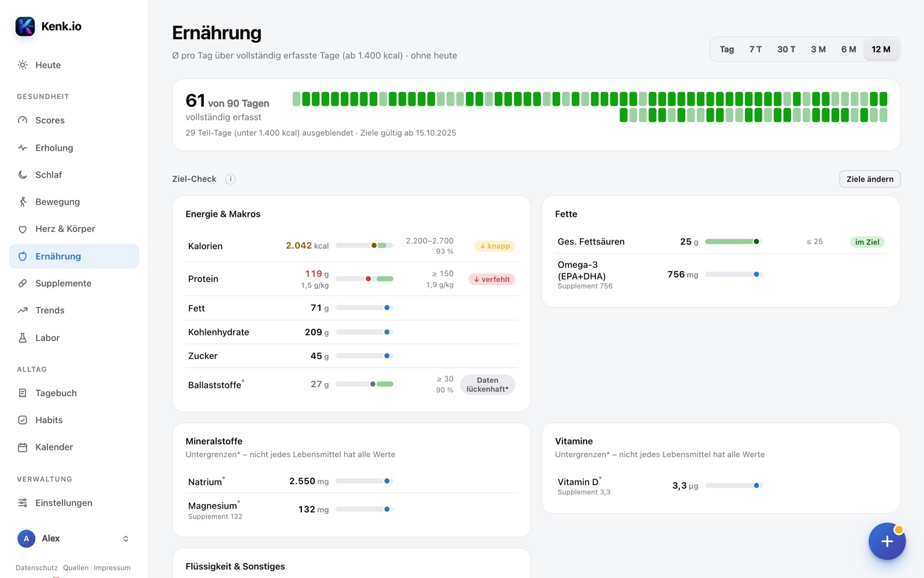Click the 61 von 90 Tagen summary
Screen dimensions: 924x578
(x=227, y=101)
